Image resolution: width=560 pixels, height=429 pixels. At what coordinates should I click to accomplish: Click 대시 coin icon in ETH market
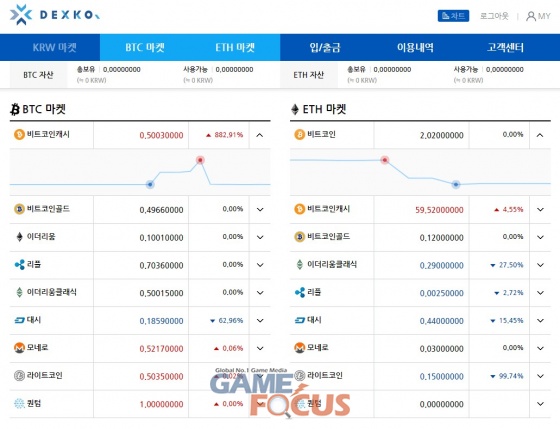(300, 320)
